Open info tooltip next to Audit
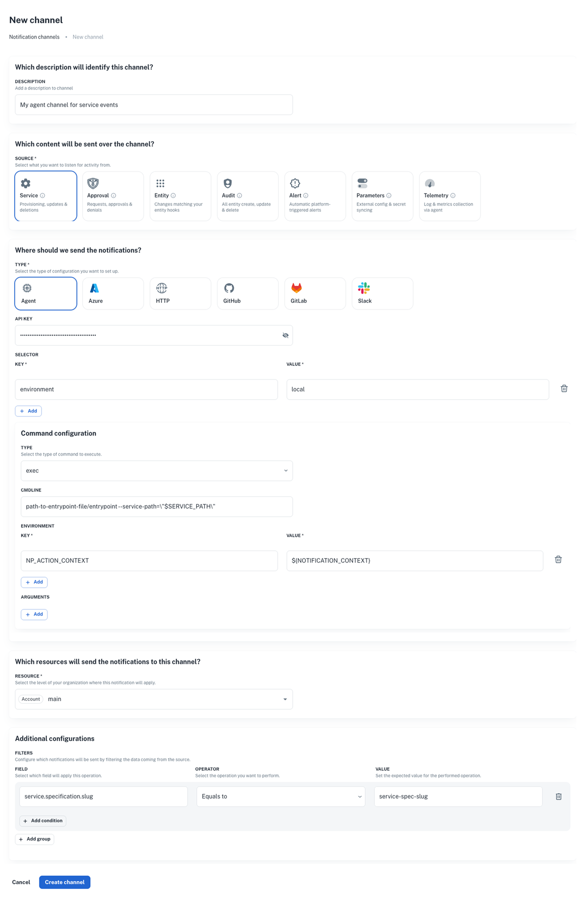 point(239,195)
